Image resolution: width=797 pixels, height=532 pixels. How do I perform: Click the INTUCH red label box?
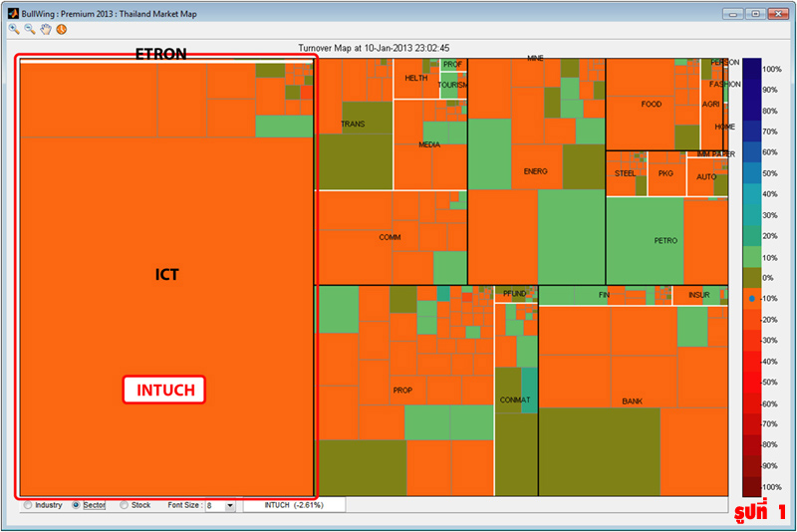click(x=164, y=390)
